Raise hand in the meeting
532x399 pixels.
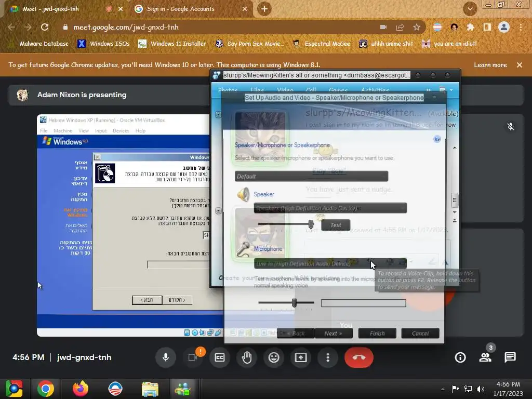click(247, 357)
